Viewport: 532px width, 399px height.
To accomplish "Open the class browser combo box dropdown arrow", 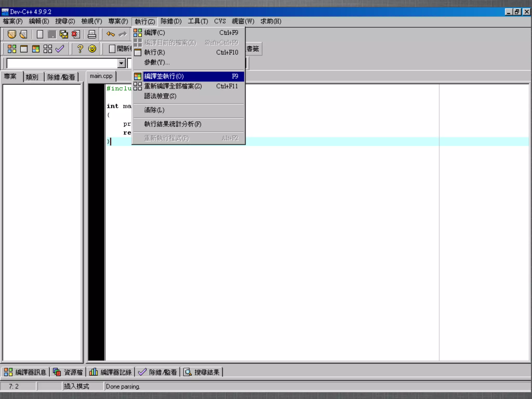I will 121,63.
